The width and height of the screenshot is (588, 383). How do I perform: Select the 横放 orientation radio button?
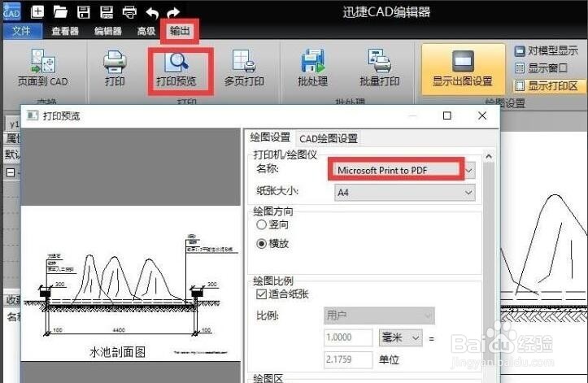click(261, 244)
